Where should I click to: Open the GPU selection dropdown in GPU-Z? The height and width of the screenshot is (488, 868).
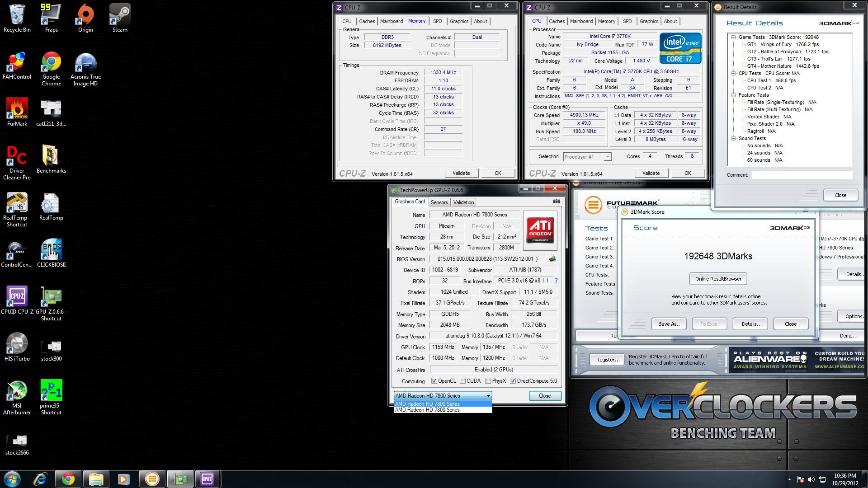pos(443,395)
